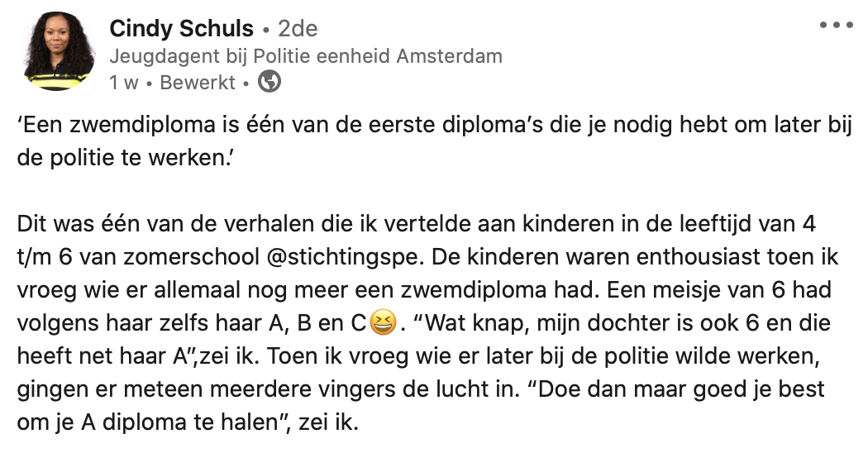Click the laughing emoji in the post
The width and height of the screenshot is (868, 453).
pos(381,323)
